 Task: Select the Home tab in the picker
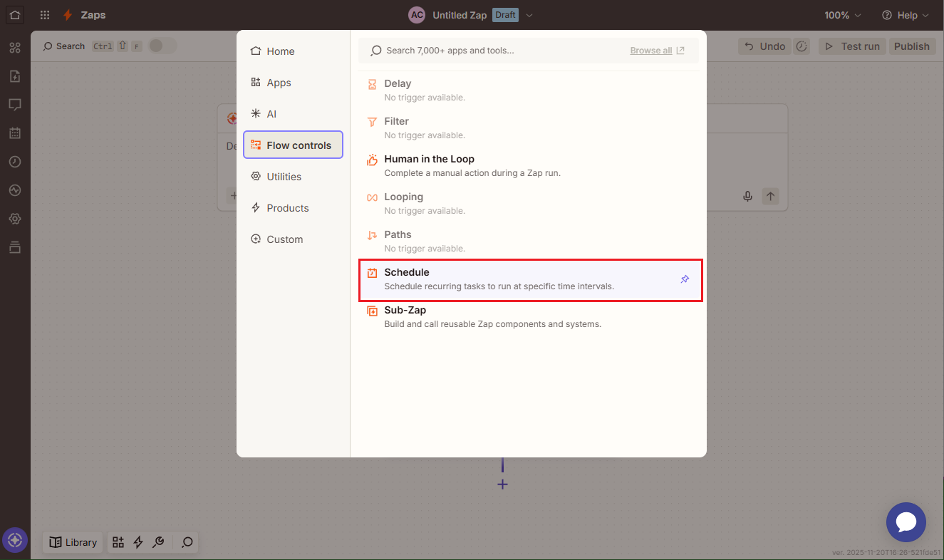[293, 51]
